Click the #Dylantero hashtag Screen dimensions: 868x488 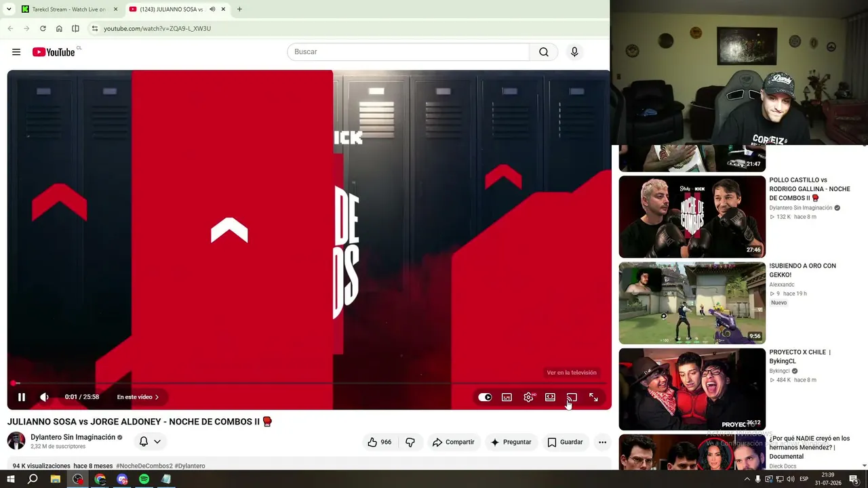[190, 466]
